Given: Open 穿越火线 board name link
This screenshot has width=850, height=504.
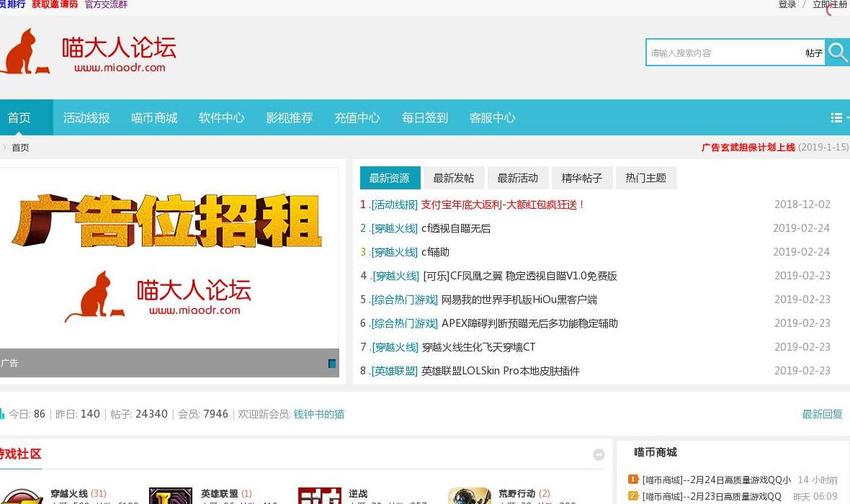Looking at the screenshot, I should [69, 493].
